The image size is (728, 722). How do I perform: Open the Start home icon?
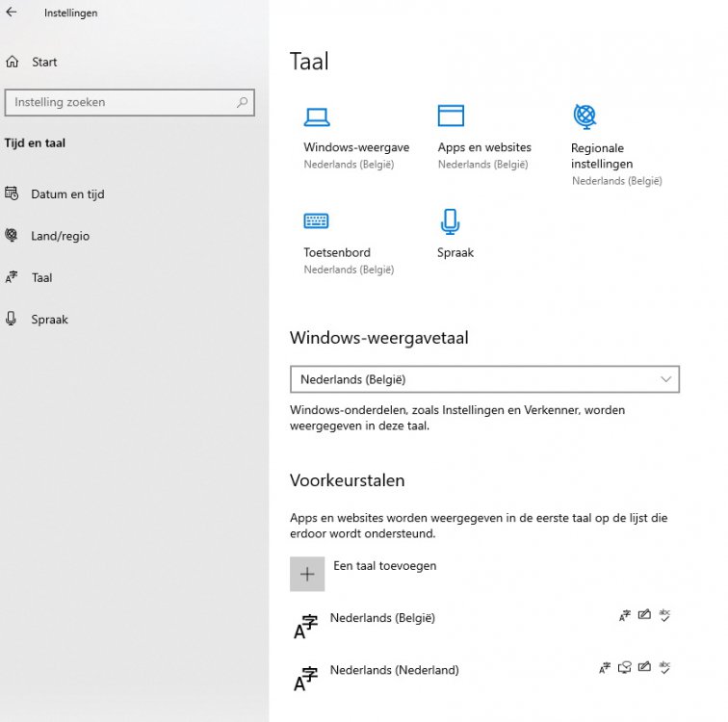pyautogui.click(x=13, y=62)
